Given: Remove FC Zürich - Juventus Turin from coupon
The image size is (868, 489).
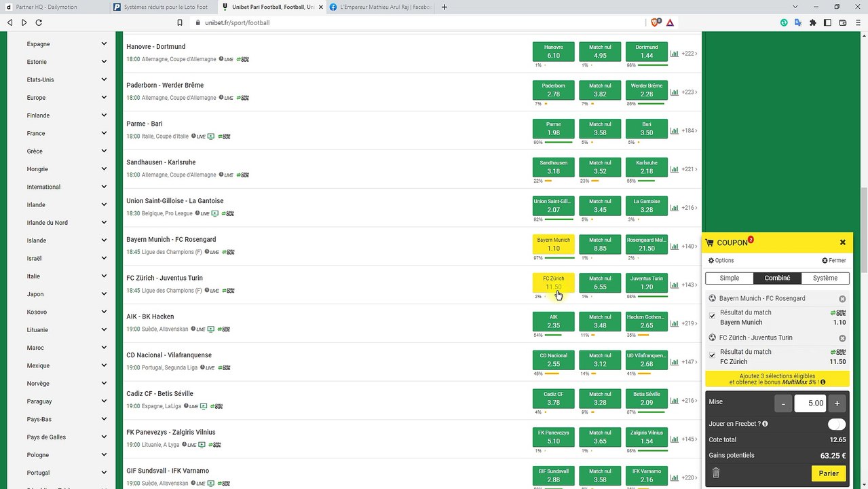Looking at the screenshot, I should [842, 338].
